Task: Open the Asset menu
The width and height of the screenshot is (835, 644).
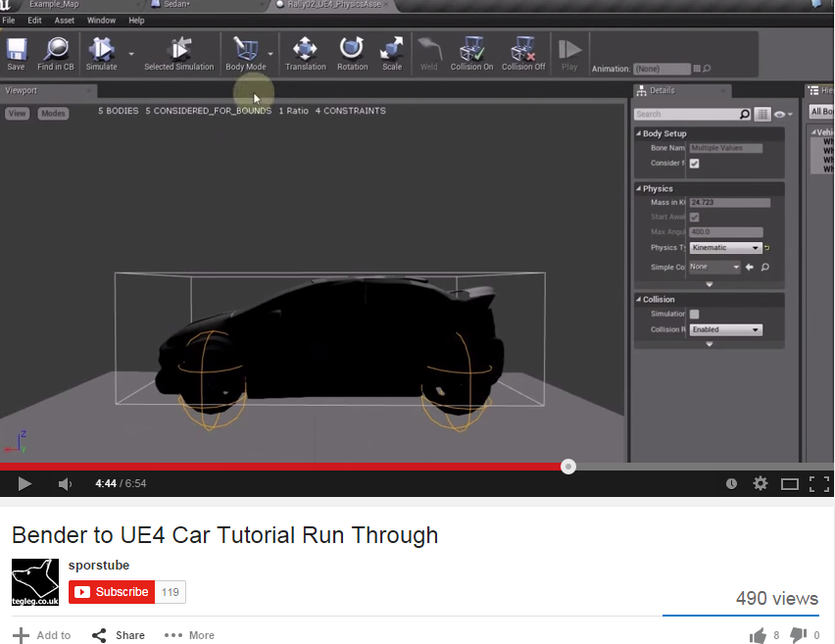Action: tap(65, 21)
